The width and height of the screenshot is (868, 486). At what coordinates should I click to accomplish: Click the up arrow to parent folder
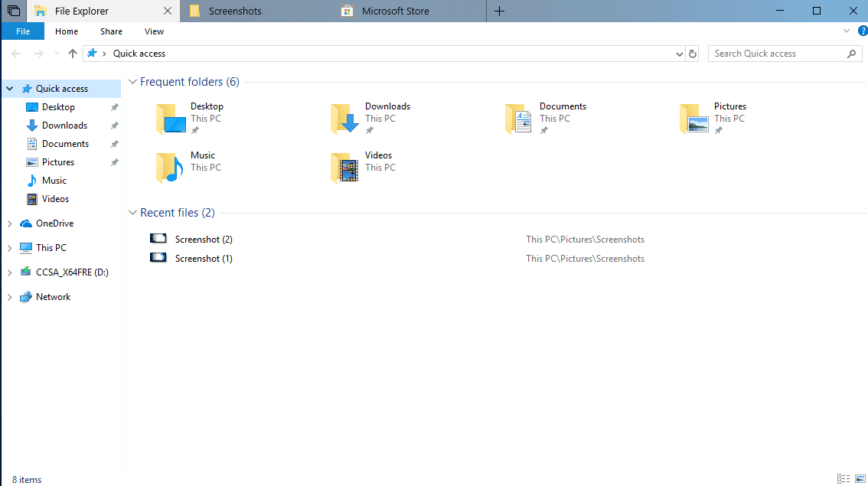click(72, 53)
